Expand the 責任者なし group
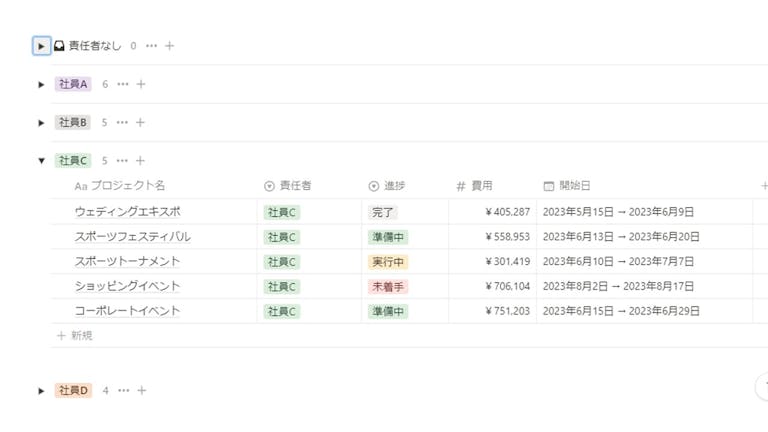This screenshot has width=768, height=432. point(41,46)
